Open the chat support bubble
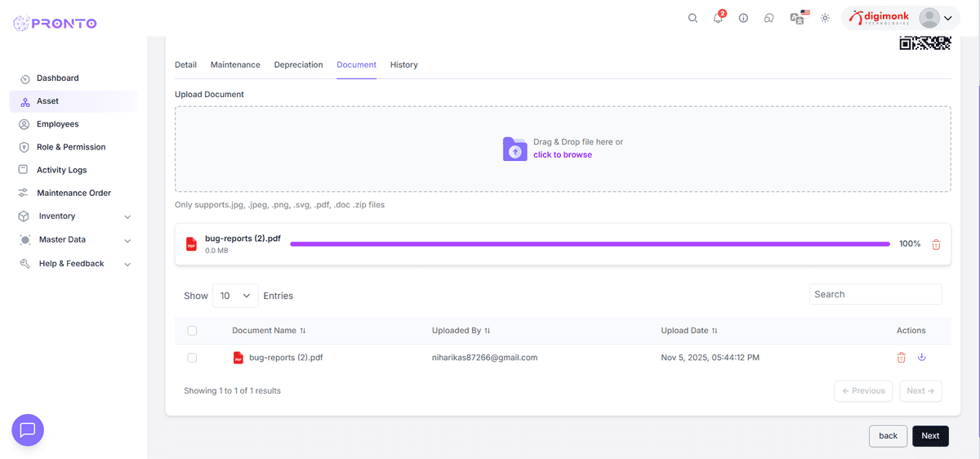980x459 pixels. pos(28,430)
